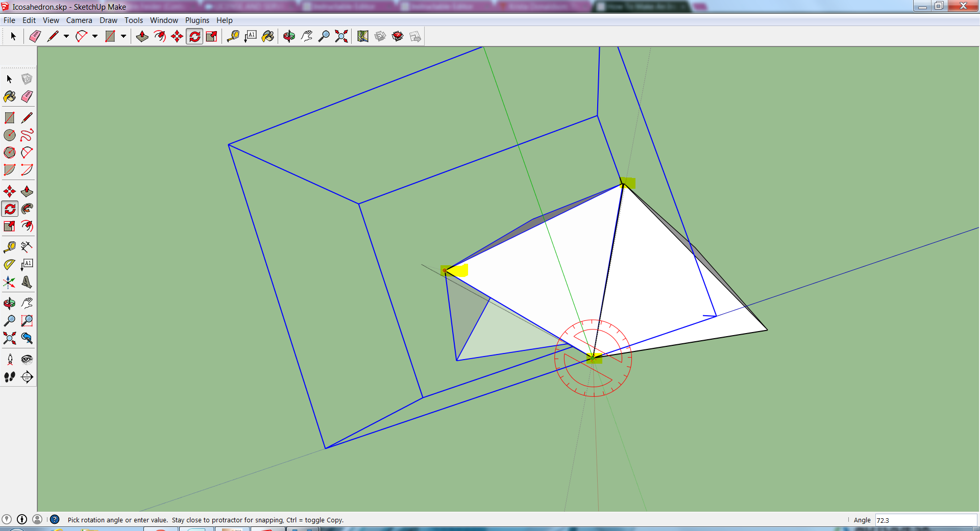Open the Line tool dropdown arrow
The height and width of the screenshot is (531, 980).
[66, 36]
